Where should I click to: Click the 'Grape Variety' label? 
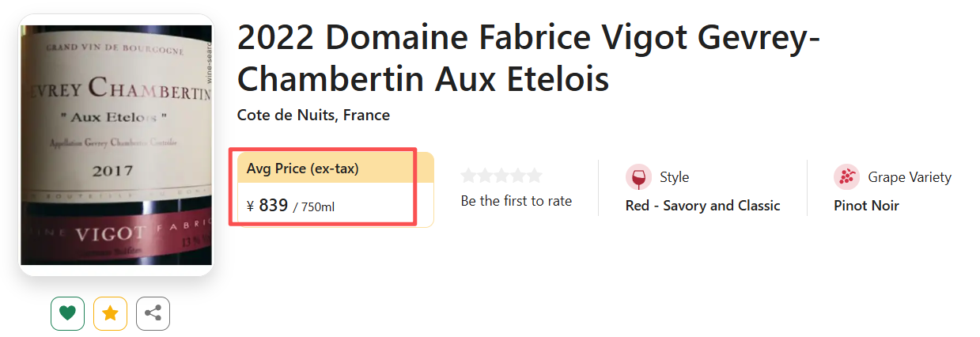click(910, 177)
